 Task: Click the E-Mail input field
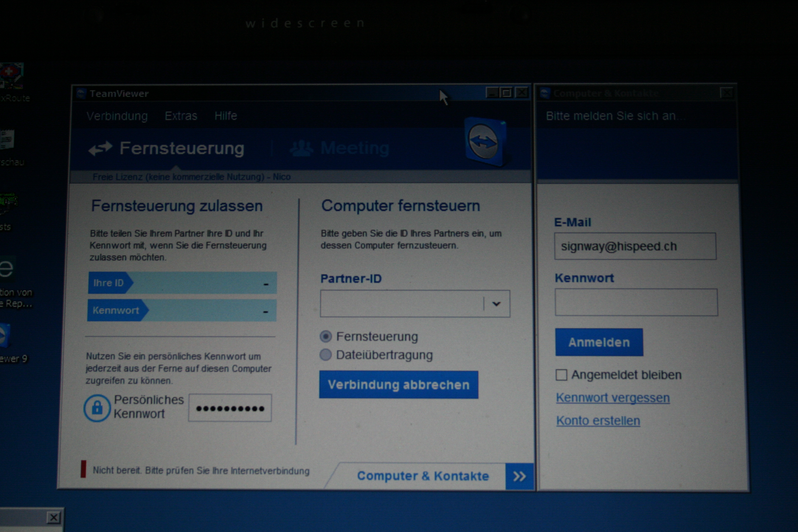tap(635, 246)
